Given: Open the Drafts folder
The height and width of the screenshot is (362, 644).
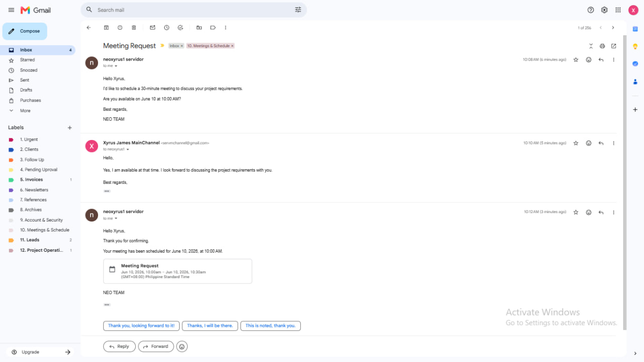Looking at the screenshot, I should pyautogui.click(x=38, y=90).
